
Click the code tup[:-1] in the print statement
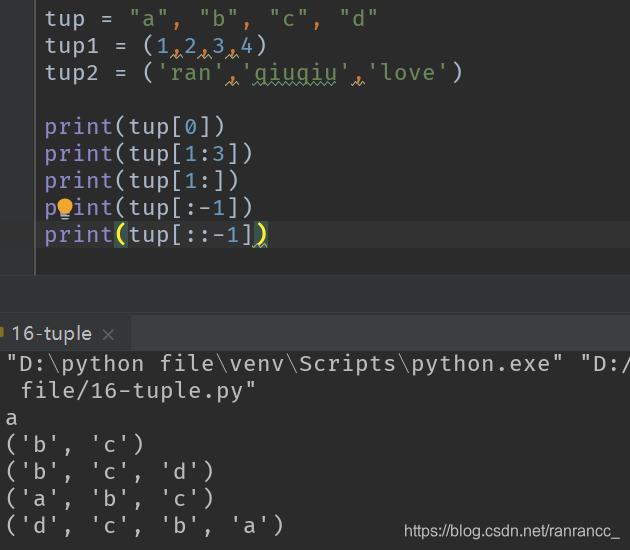184,208
